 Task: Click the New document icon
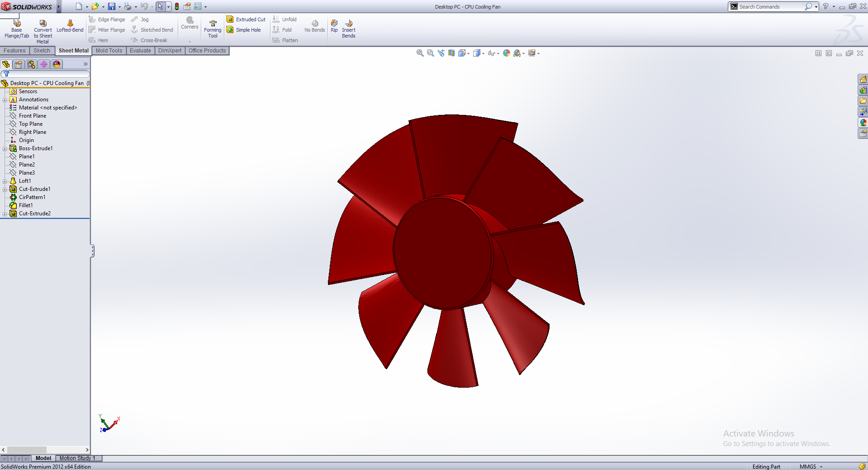coord(79,6)
